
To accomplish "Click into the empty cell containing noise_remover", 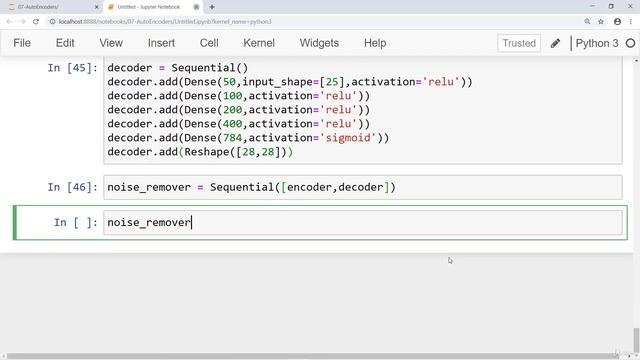I will coord(363,222).
